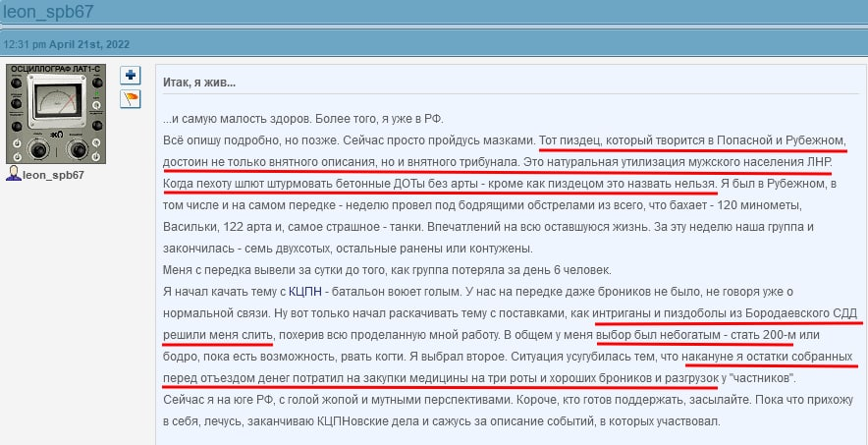Open the leon_spb67 username link under the avatar
The width and height of the screenshot is (868, 445).
click(53, 175)
